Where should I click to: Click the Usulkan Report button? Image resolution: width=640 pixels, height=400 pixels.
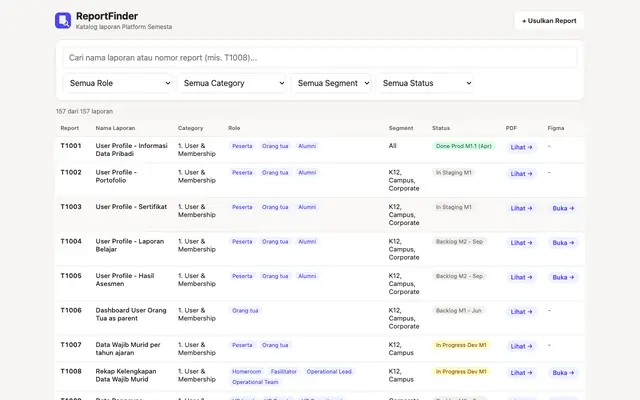coord(549,21)
